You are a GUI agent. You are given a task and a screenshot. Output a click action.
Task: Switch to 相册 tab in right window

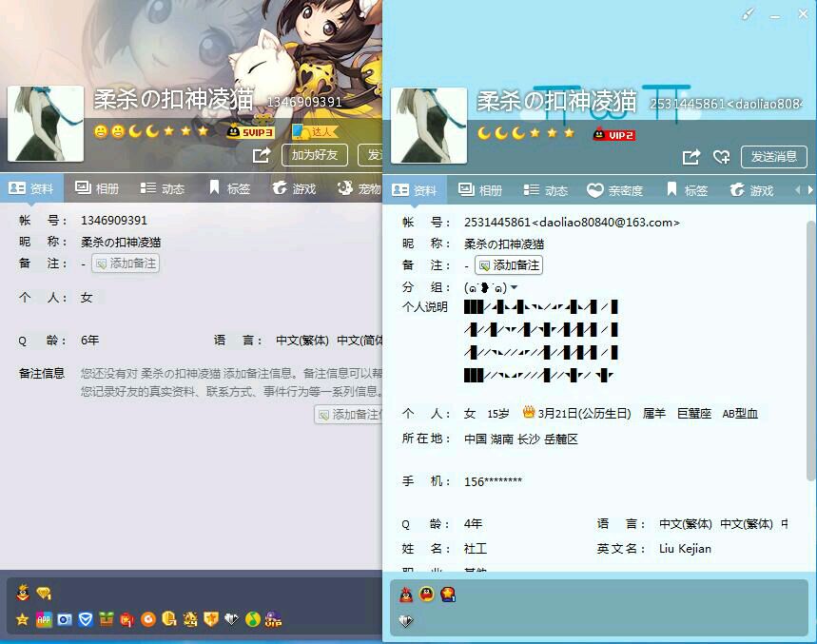(x=480, y=190)
